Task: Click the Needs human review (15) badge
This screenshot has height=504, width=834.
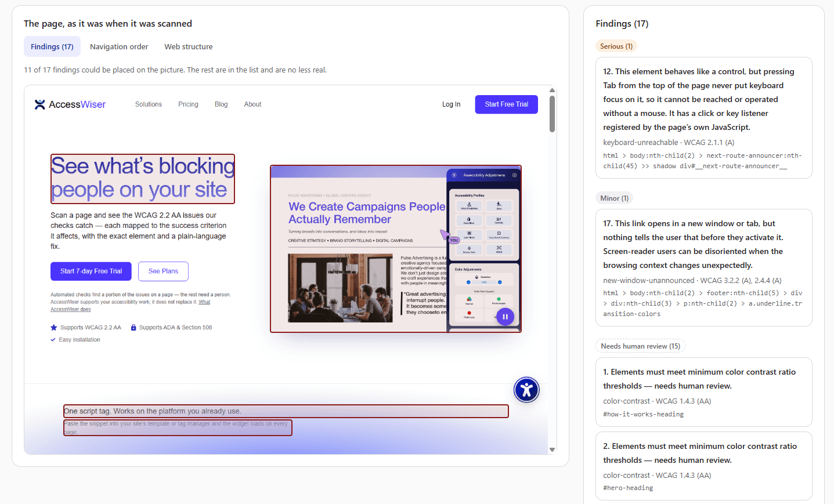Action: (640, 346)
